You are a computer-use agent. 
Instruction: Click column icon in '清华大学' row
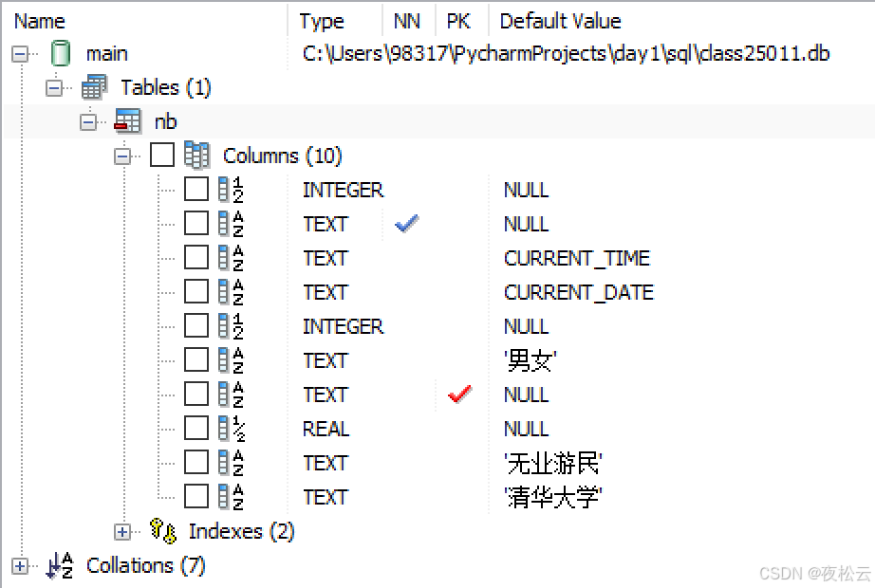tap(231, 497)
